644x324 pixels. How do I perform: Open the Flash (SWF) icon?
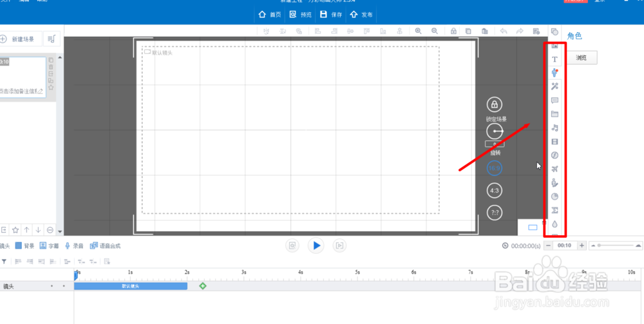tap(554, 155)
